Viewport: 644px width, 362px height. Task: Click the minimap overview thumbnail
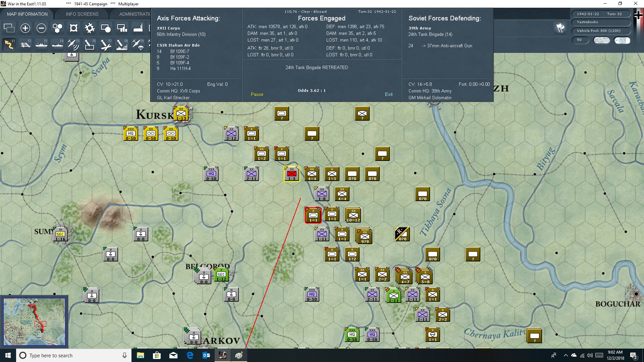(x=35, y=322)
